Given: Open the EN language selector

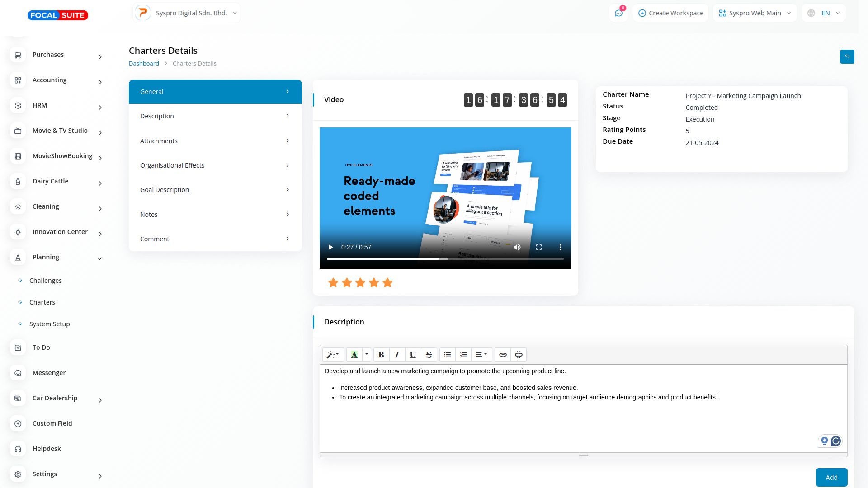Looking at the screenshot, I should (x=824, y=13).
